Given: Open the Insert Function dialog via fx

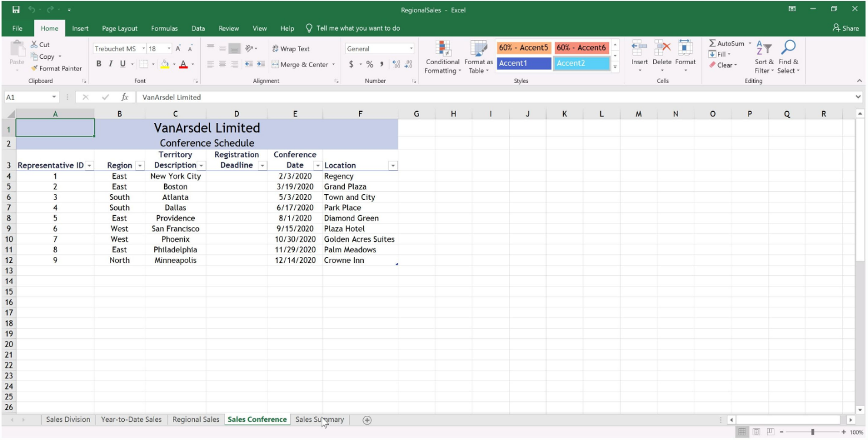Looking at the screenshot, I should [125, 97].
